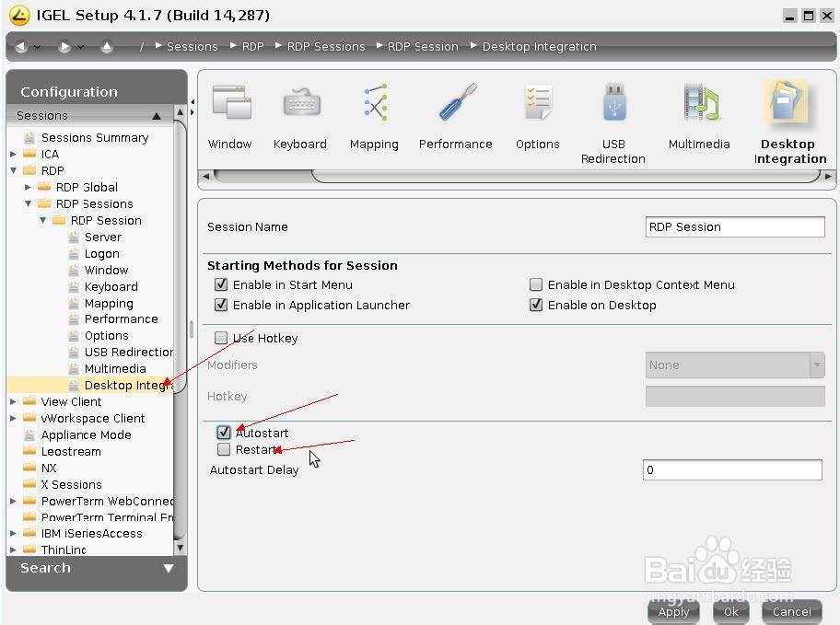Collapse the Sessions section header

(x=157, y=116)
